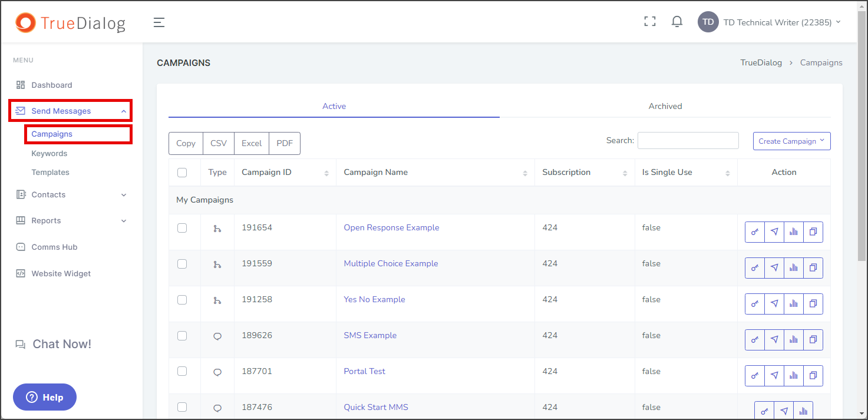Duplicate Open Response Example campaign
Viewport: 868px width, 420px height.
[x=813, y=232]
